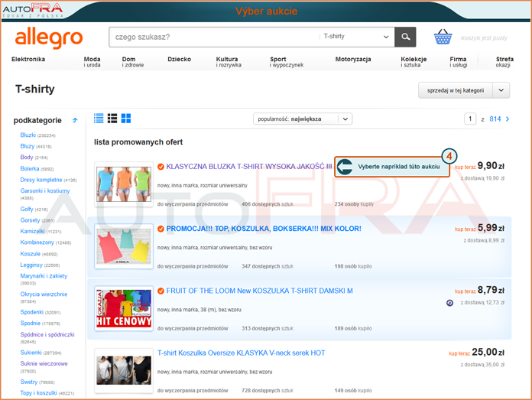Open the Firma i usługi menu
532x400 pixels.
[x=458, y=62]
